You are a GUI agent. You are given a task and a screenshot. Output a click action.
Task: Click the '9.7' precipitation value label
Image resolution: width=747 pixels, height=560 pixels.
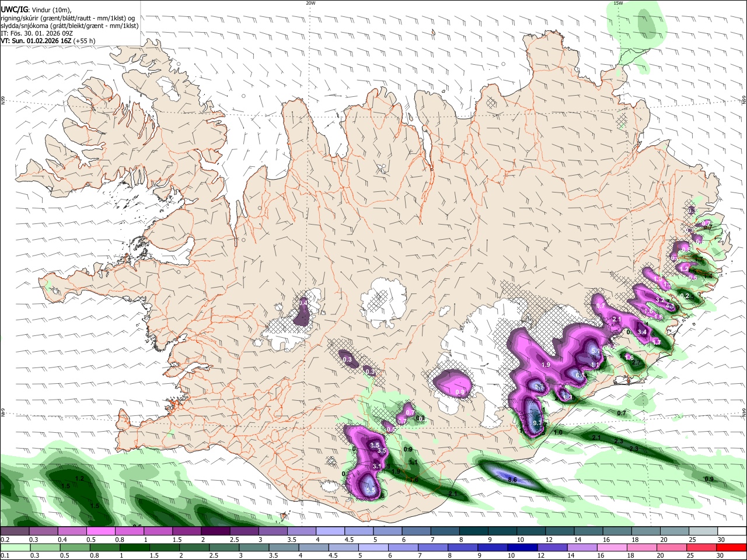pyautogui.click(x=537, y=423)
